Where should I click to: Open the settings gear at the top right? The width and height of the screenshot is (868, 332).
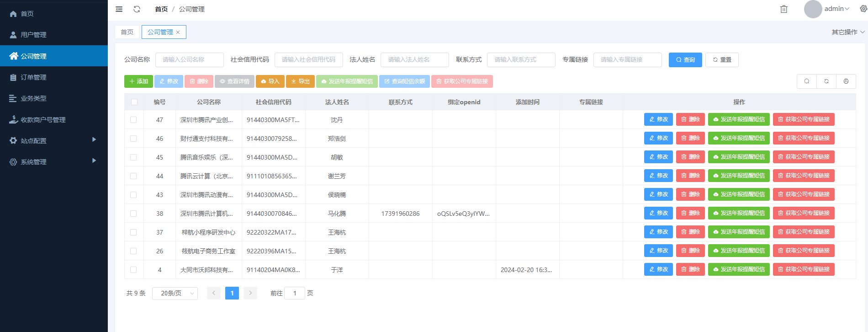pyautogui.click(x=863, y=9)
